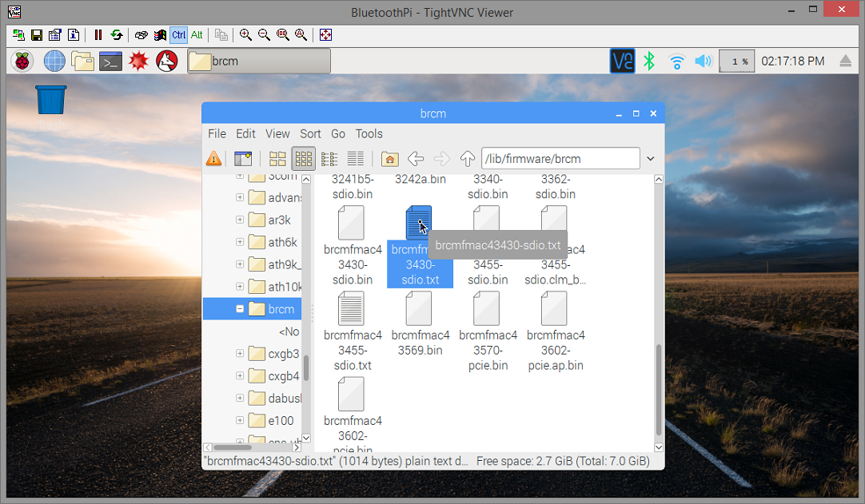
Task: Open the Wolfram wolf icon
Action: point(166,62)
